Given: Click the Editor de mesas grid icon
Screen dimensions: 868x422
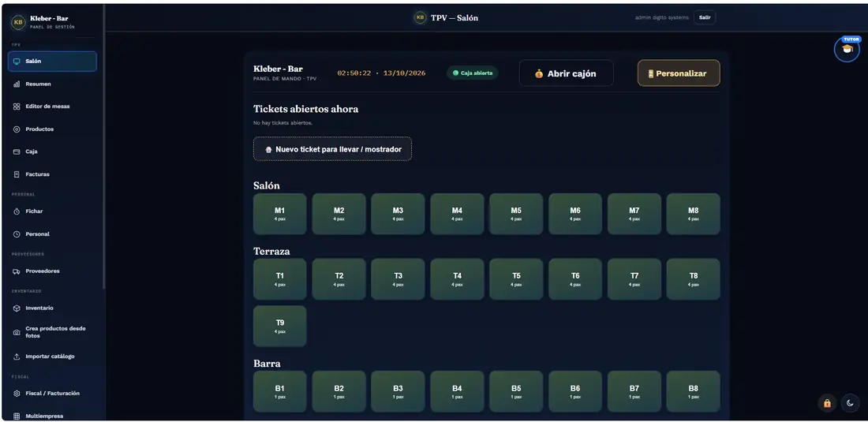Looking at the screenshot, I should pos(17,106).
